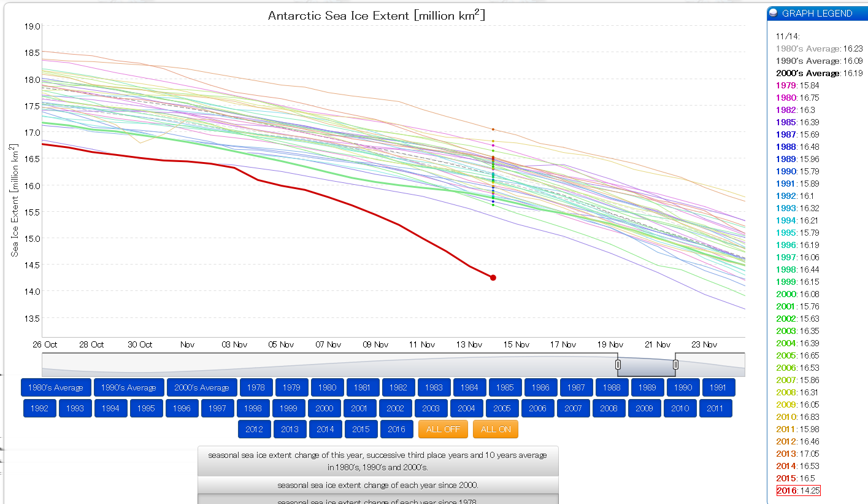
Task: Show or hide the 2006 line
Action: 537,408
